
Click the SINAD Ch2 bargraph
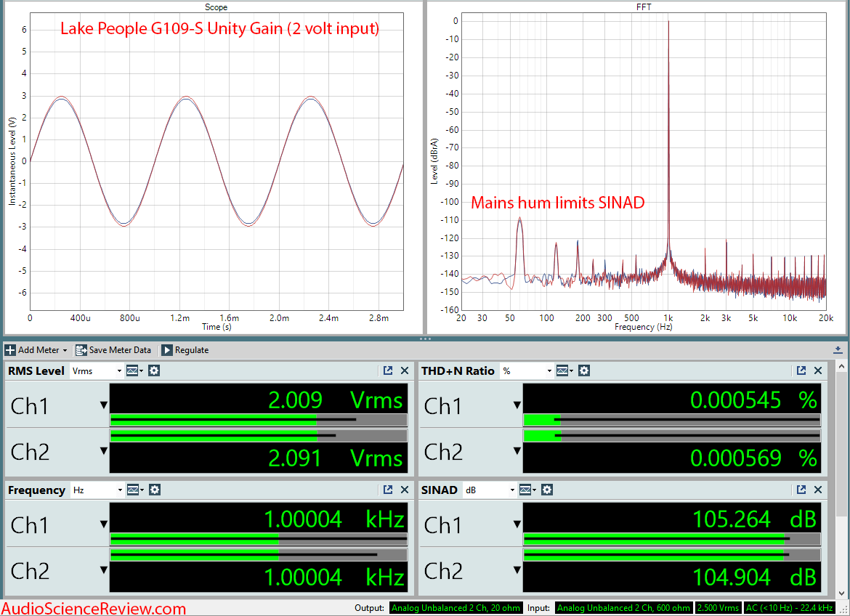tap(672, 555)
